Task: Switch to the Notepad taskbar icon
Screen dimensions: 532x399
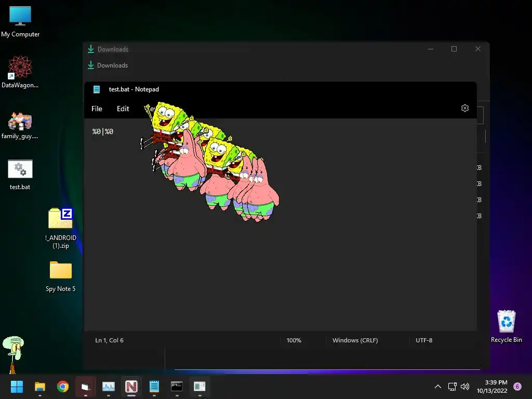Action: 154,387
